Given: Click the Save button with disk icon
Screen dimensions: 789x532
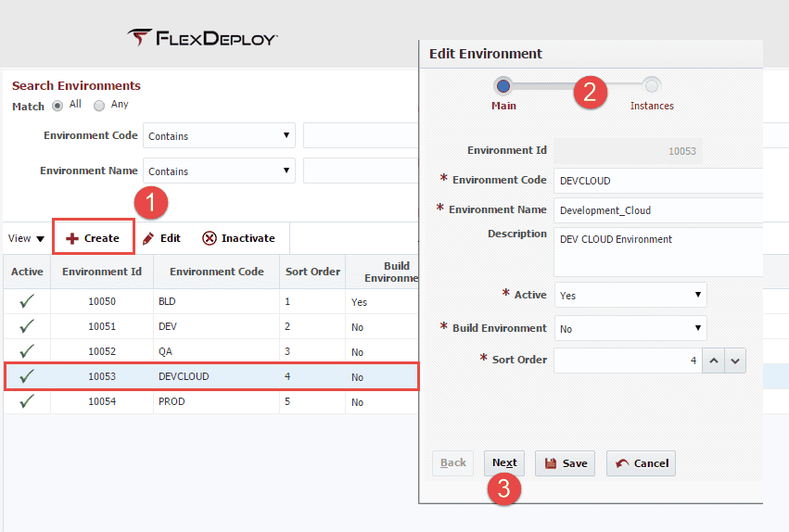Looking at the screenshot, I should tap(565, 463).
